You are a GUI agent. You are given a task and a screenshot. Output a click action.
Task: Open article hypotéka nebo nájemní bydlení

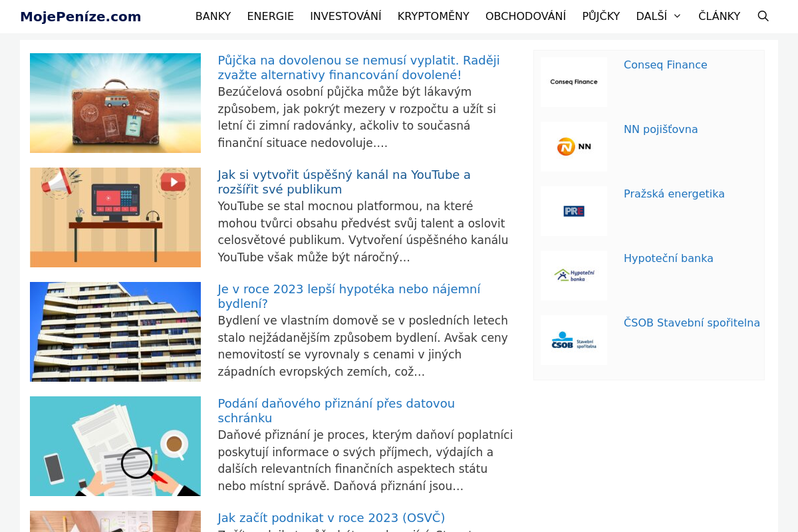pos(348,297)
